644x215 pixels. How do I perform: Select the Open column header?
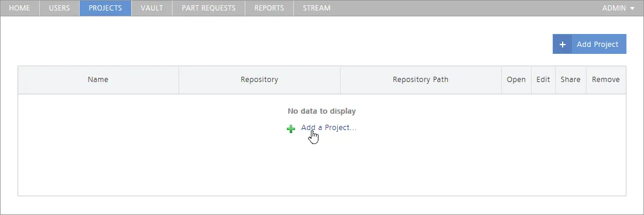(516, 80)
